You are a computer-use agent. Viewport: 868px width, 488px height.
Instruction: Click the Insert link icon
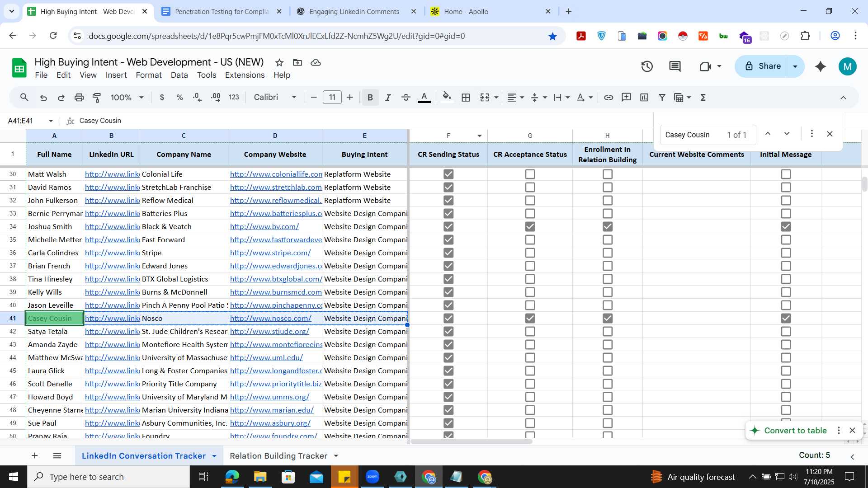coord(609,97)
